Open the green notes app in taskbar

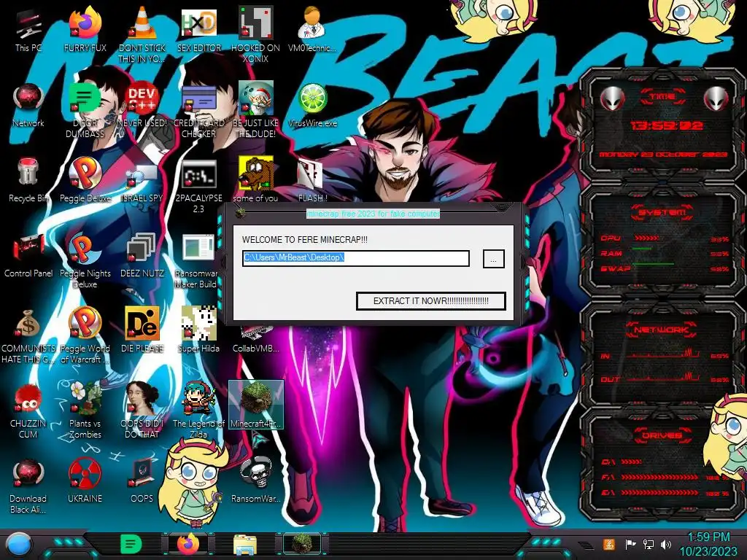(131, 544)
